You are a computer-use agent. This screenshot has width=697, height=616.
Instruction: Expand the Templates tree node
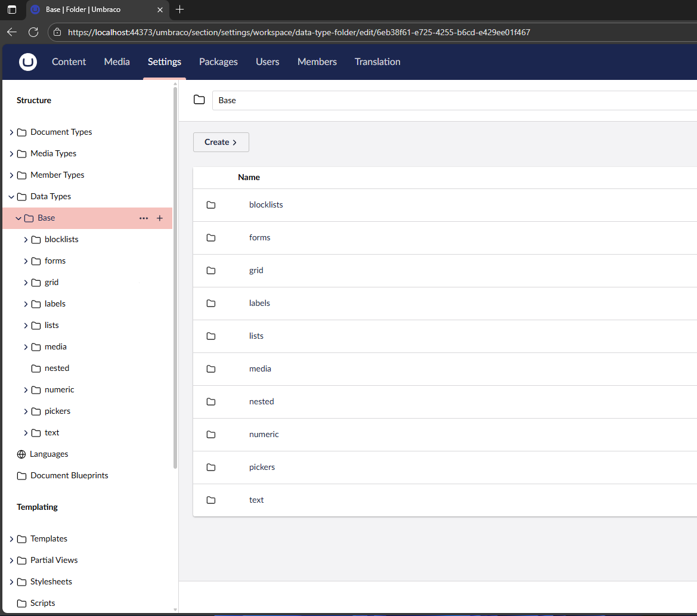[11, 539]
